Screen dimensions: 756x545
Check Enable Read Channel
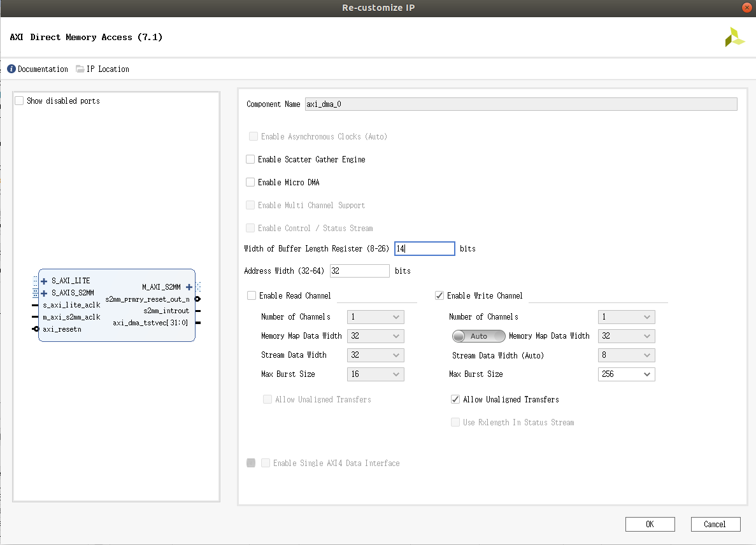(251, 295)
